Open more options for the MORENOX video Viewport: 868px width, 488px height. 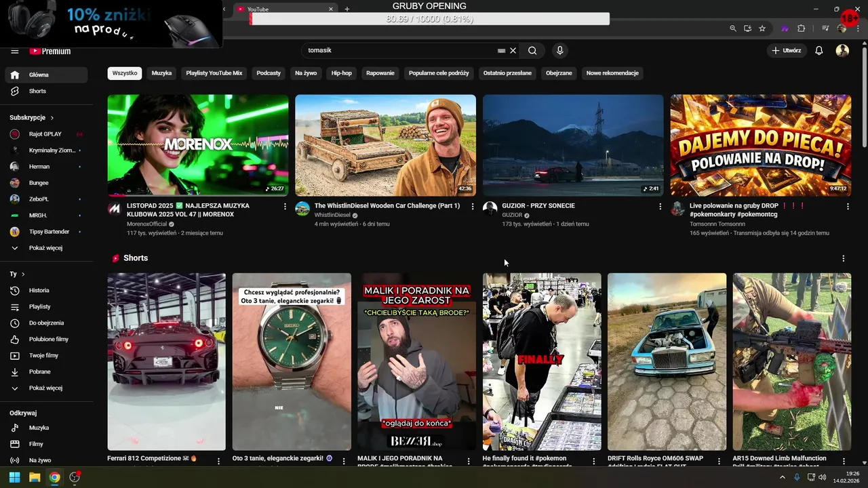[285, 206]
